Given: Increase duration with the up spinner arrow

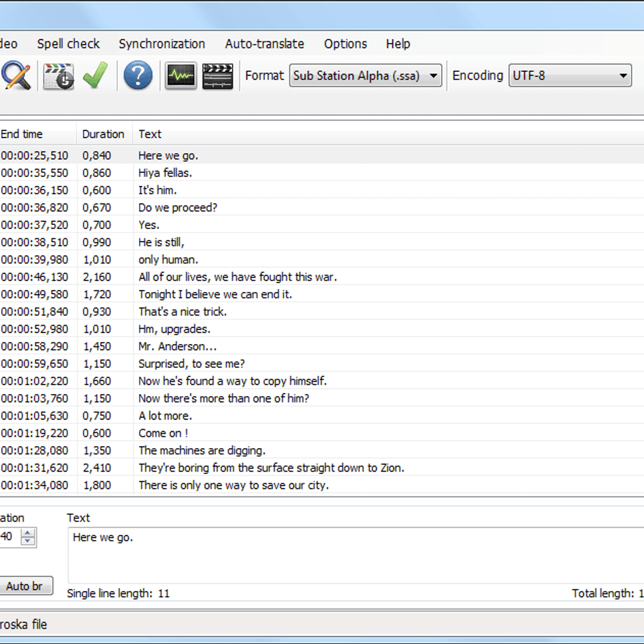Looking at the screenshot, I should click(x=28, y=533).
